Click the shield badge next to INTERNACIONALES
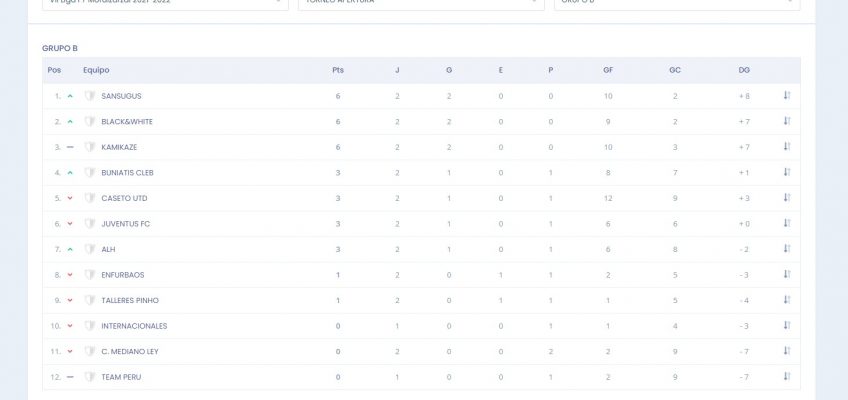 90,326
